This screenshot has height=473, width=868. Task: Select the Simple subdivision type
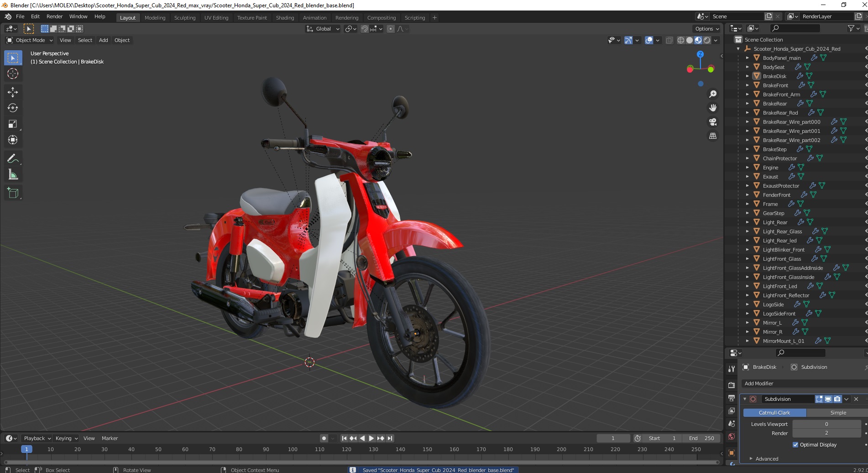(837, 413)
